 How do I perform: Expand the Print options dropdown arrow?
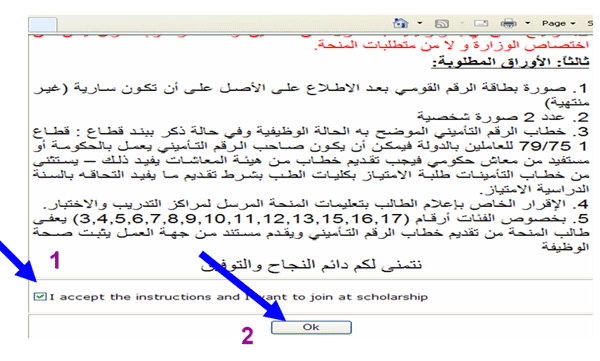528,23
